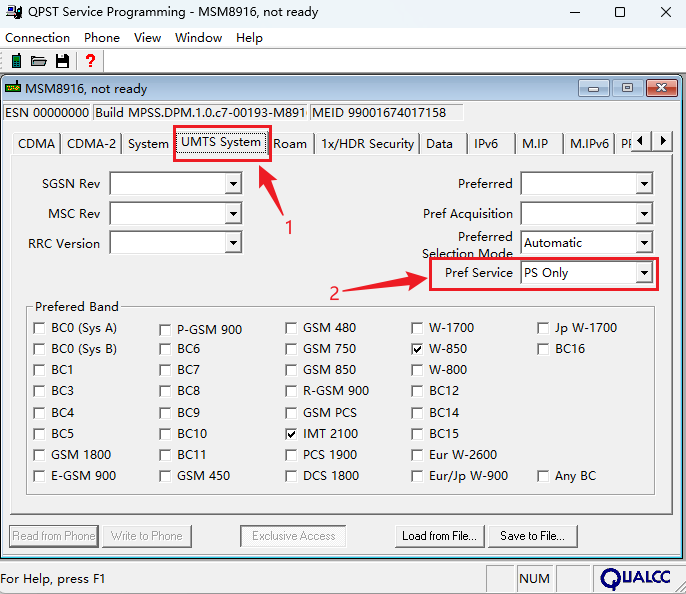
Task: Click the MSM8916 child window title icon
Action: [x=13, y=88]
